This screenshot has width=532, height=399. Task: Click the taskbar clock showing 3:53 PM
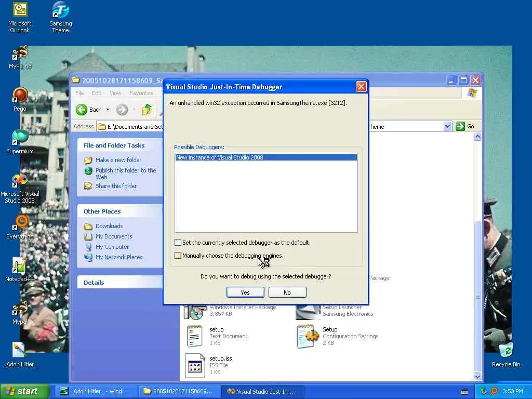pyautogui.click(x=512, y=391)
